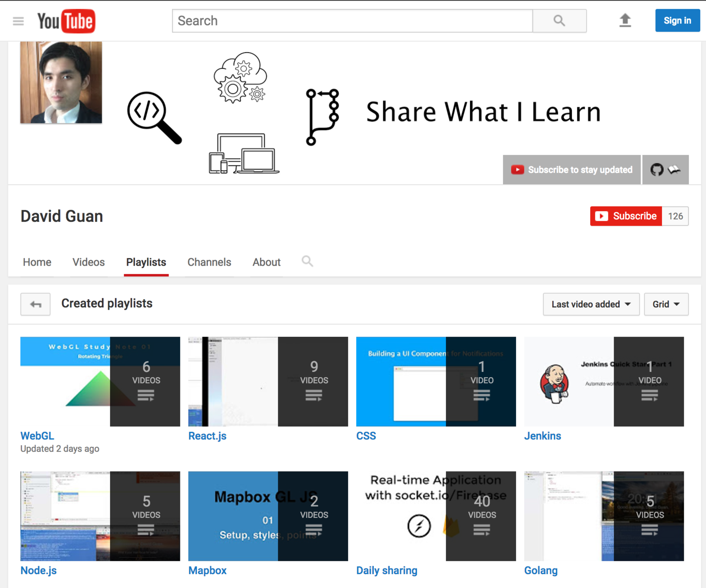This screenshot has width=706, height=588.
Task: Click the back arrow beside Created playlists
Action: [x=35, y=304]
